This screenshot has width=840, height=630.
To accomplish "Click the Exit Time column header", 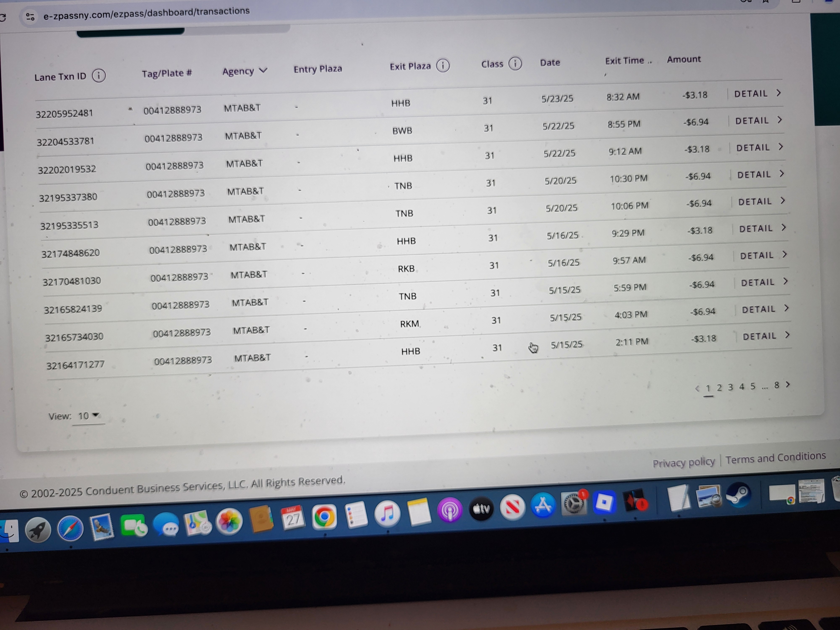I will pyautogui.click(x=628, y=61).
